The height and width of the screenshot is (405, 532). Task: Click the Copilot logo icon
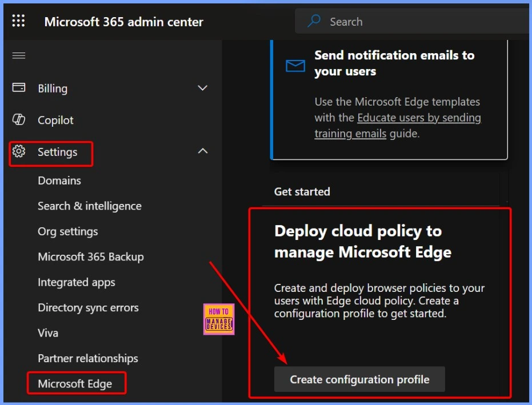coord(19,119)
